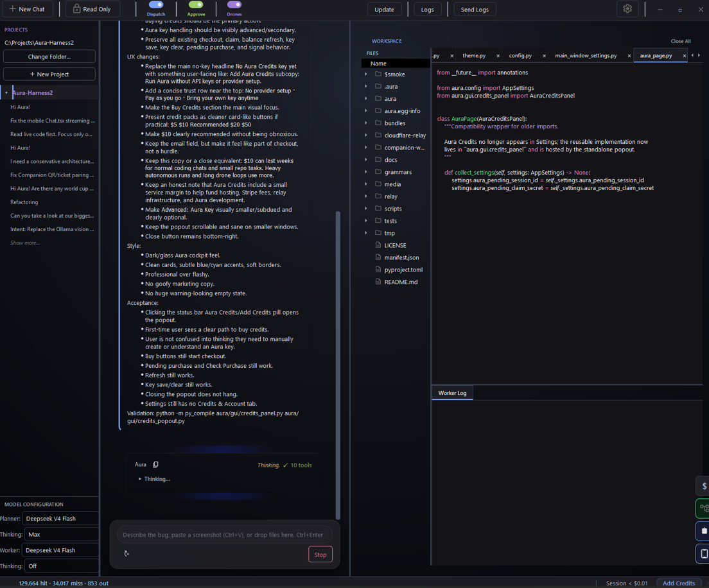Click Add Credits in status bar
The height and width of the screenshot is (588, 709).
(x=679, y=583)
